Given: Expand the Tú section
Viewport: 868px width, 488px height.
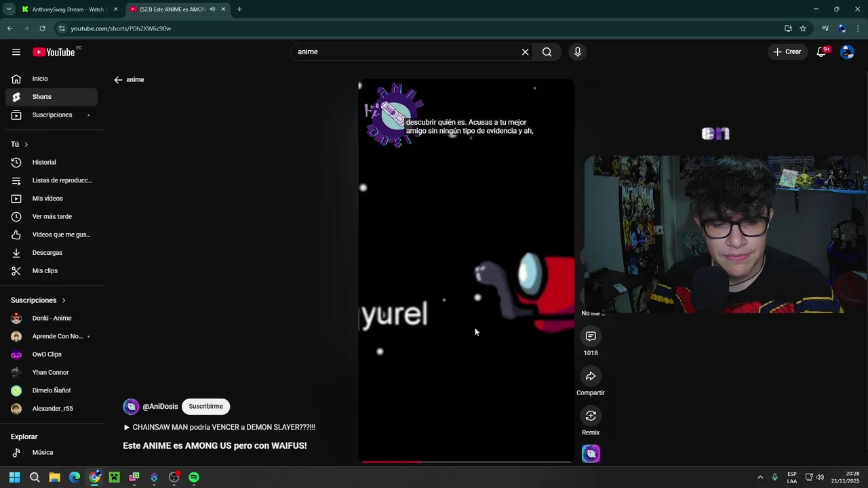Looking at the screenshot, I should coord(20,144).
